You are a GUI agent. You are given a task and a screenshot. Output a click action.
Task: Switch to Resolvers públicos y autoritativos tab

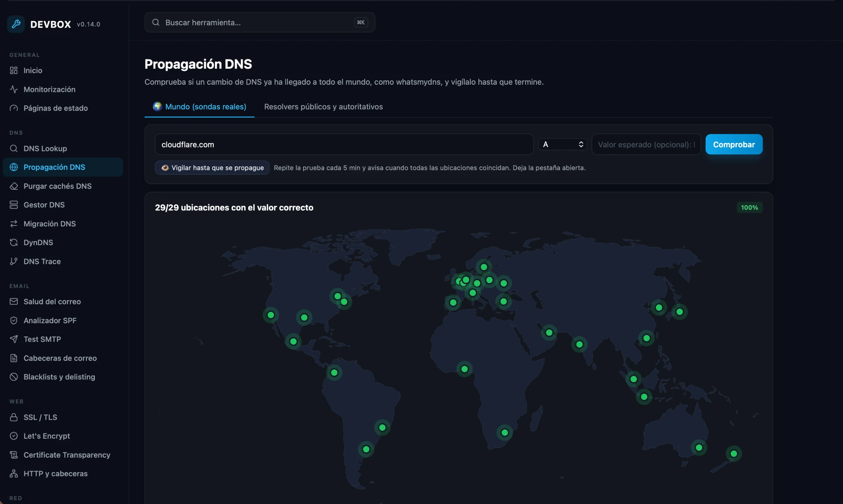323,107
